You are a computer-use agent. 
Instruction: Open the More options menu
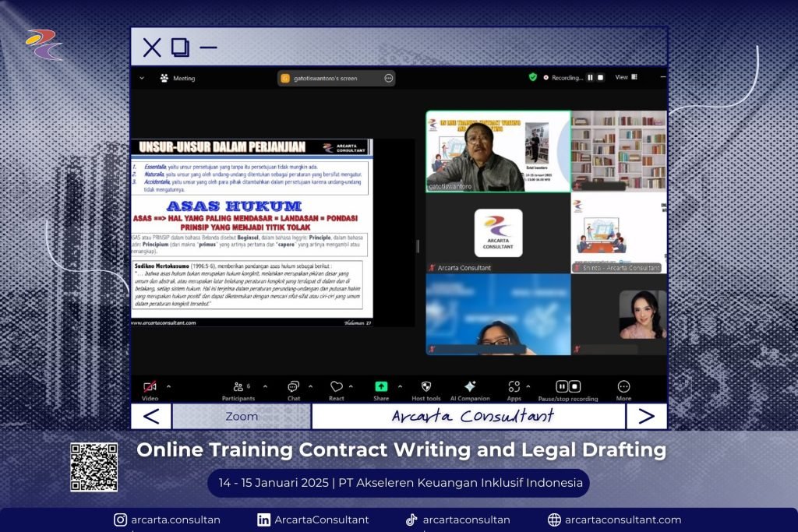(x=623, y=387)
